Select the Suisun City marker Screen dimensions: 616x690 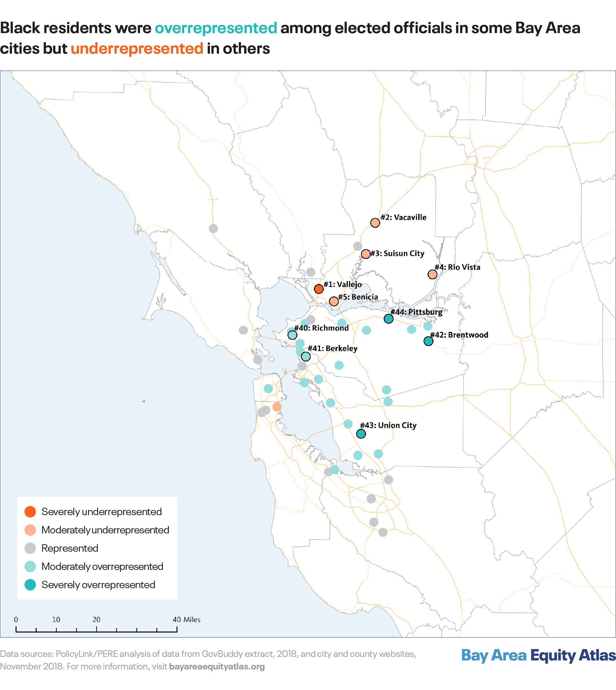coord(366,254)
